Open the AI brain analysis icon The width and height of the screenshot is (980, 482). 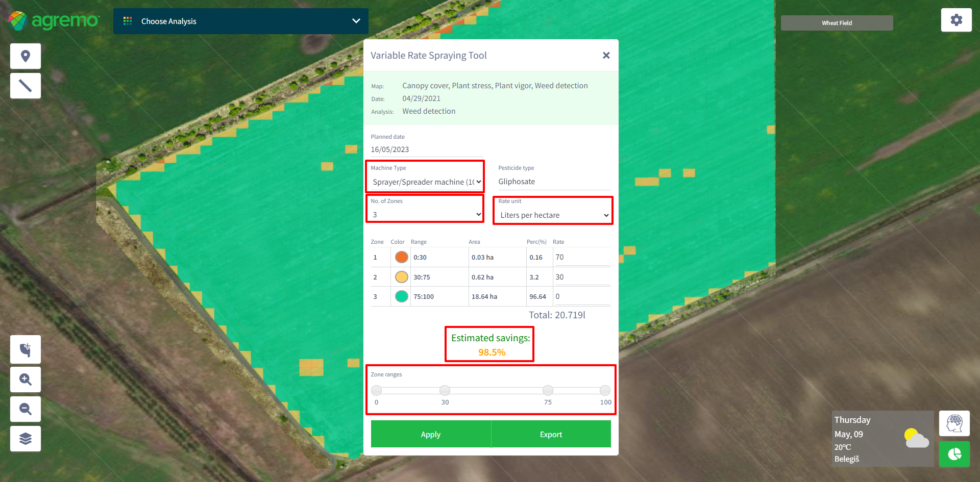[x=954, y=423]
